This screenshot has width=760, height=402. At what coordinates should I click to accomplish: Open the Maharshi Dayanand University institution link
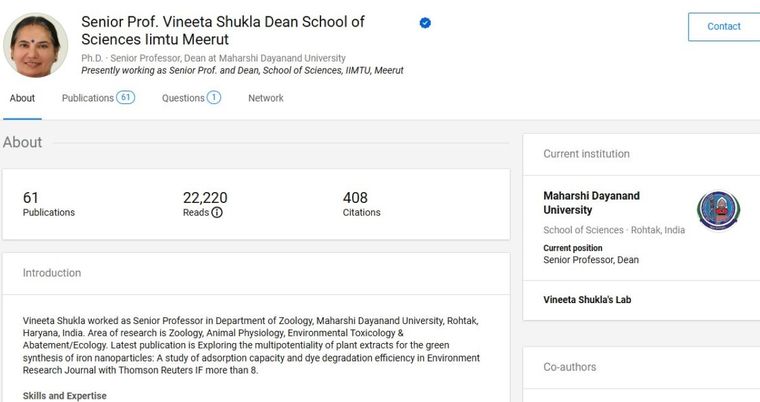[591, 203]
